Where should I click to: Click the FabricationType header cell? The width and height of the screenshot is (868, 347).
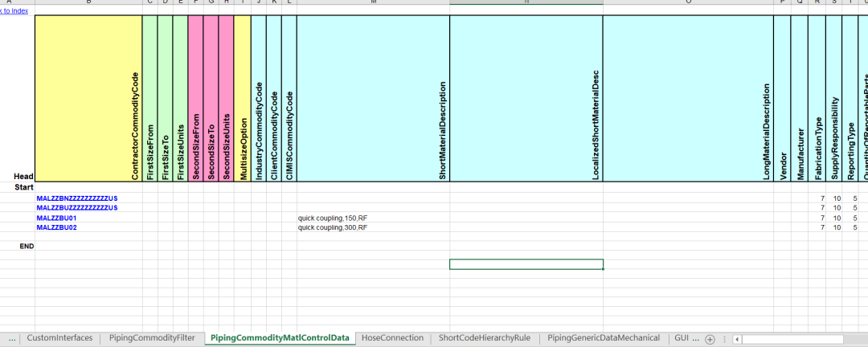point(817,98)
